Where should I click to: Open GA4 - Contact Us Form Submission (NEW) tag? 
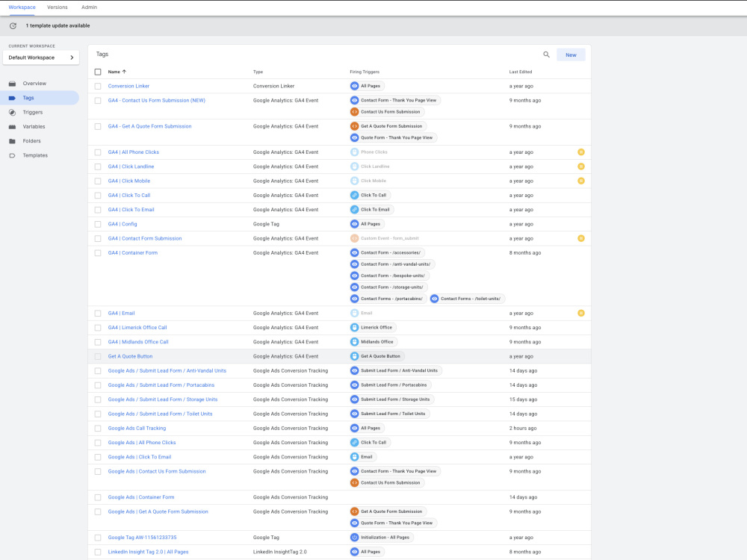[x=157, y=101]
